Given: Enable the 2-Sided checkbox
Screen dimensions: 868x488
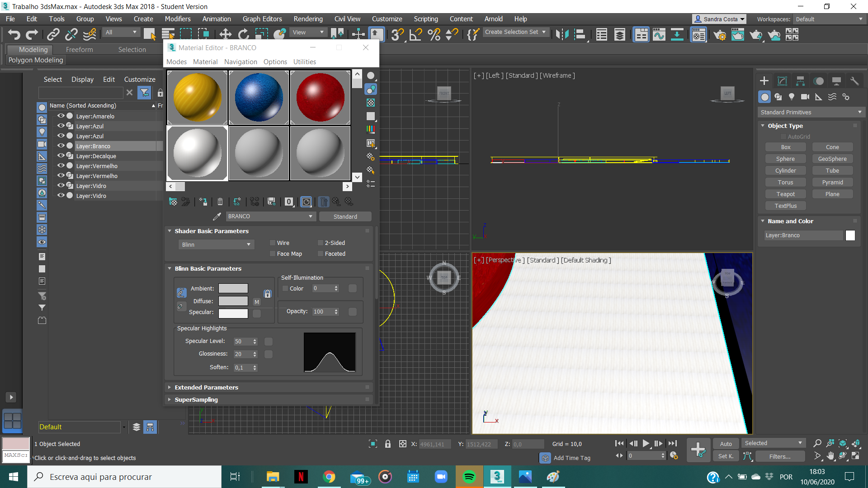Looking at the screenshot, I should point(321,243).
